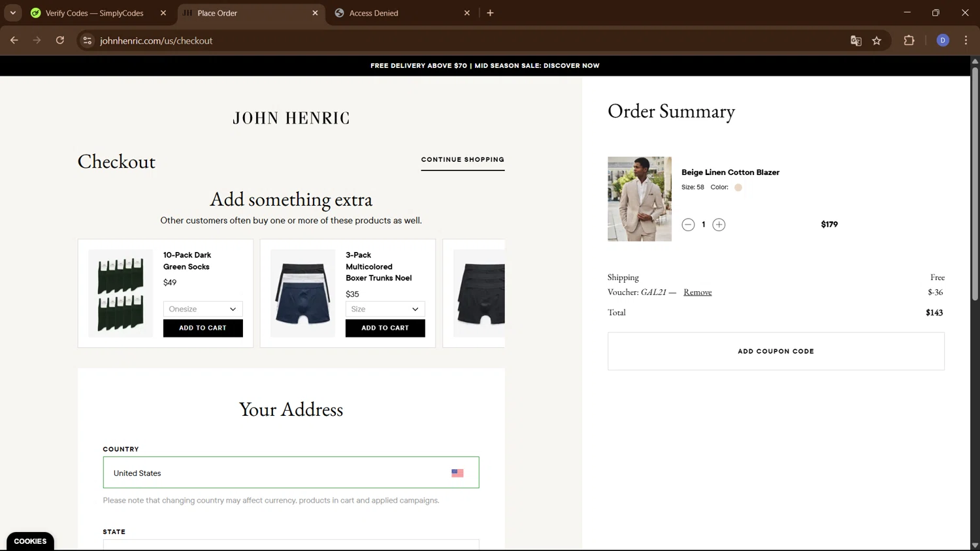This screenshot has width=980, height=551.
Task: Click the Total $143 amount
Action: [x=934, y=313]
